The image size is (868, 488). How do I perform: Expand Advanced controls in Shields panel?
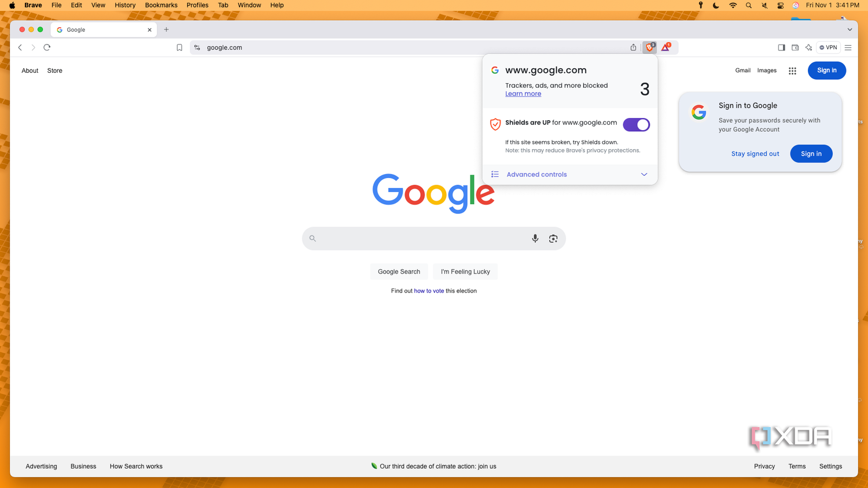tap(570, 174)
